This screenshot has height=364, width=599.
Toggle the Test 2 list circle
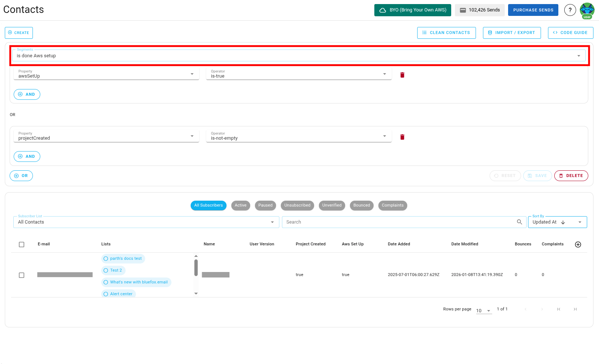pos(106,270)
